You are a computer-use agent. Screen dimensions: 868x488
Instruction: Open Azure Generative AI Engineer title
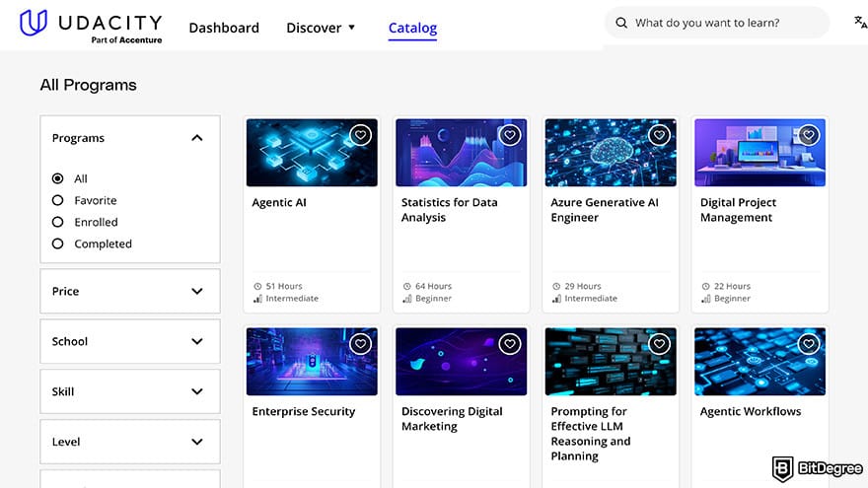[605, 210]
